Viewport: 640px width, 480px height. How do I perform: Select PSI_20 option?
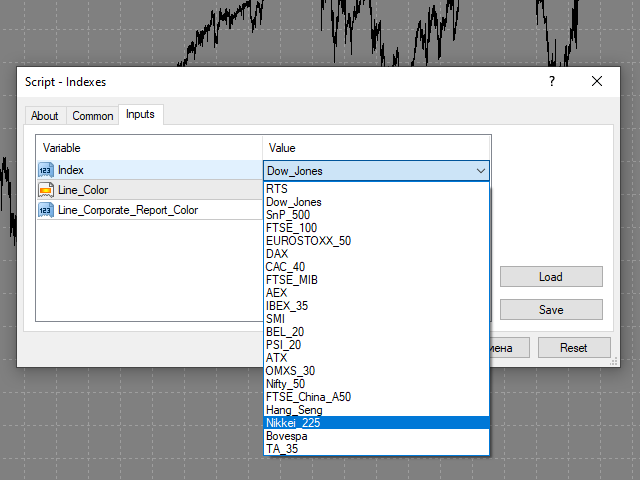pyautogui.click(x=376, y=345)
